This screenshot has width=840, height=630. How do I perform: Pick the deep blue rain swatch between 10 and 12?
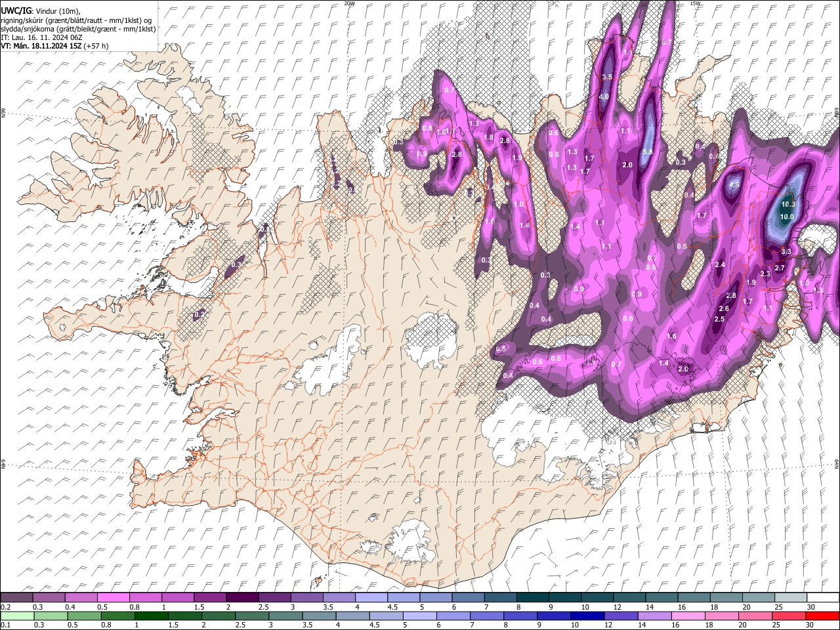coord(587,616)
